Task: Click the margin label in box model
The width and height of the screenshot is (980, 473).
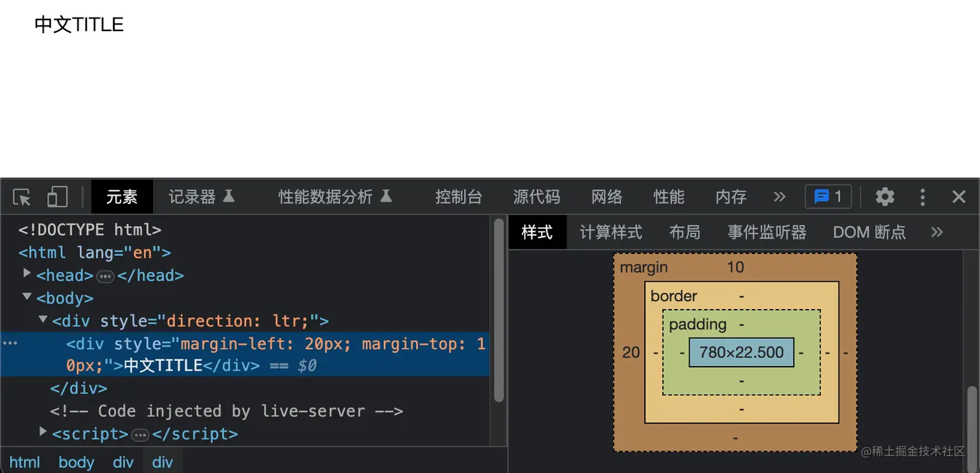Action: pyautogui.click(x=644, y=267)
